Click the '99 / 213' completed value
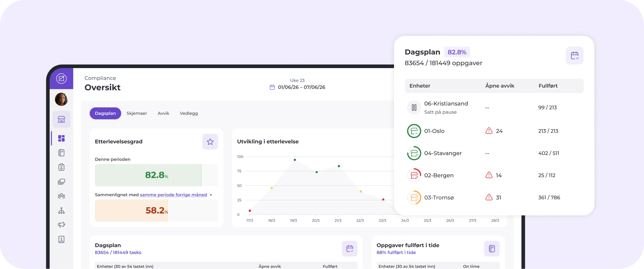Viewport: 644px width, 269px height. click(547, 107)
